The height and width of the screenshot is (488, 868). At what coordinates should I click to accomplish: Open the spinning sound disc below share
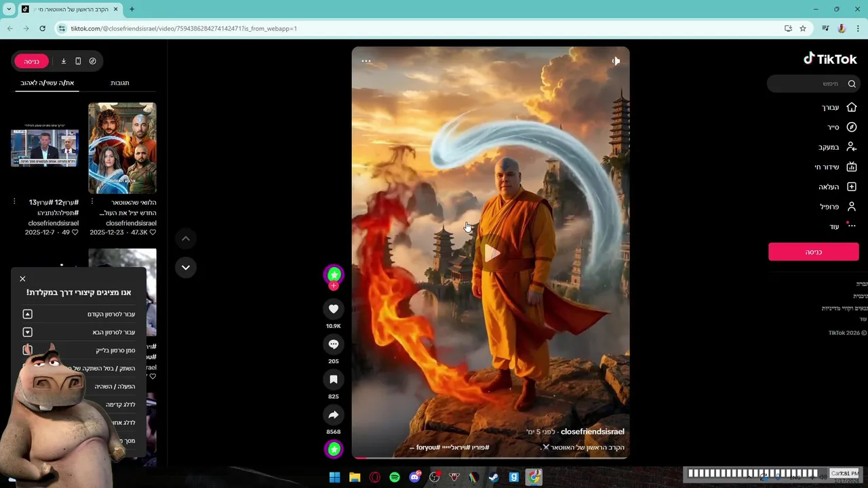tap(334, 449)
